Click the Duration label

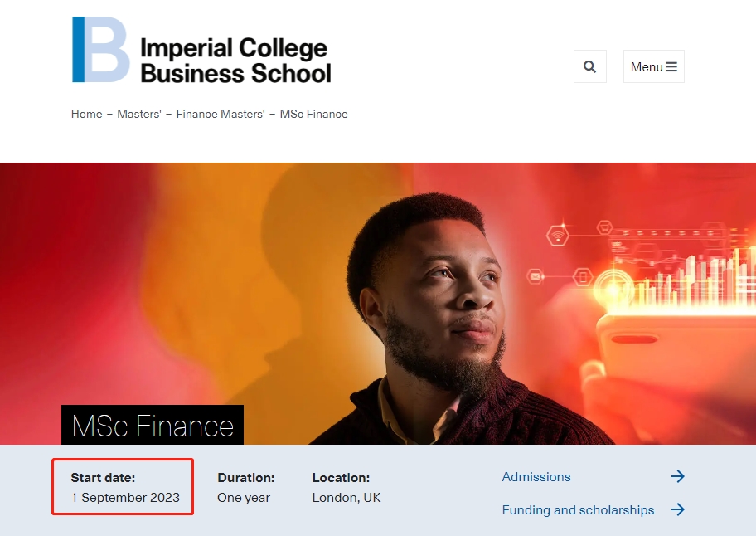tap(246, 478)
